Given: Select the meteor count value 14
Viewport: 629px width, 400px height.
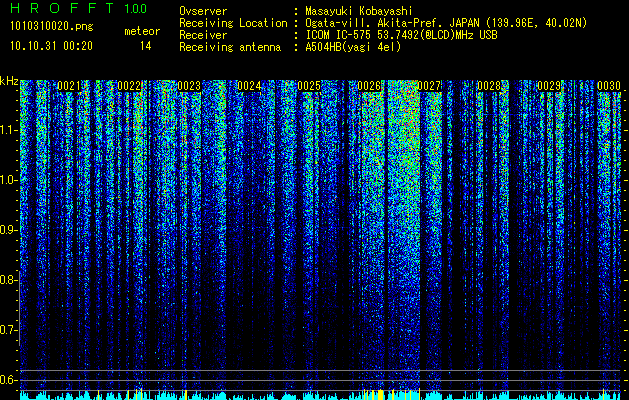Looking at the screenshot, I should pyautogui.click(x=145, y=46).
